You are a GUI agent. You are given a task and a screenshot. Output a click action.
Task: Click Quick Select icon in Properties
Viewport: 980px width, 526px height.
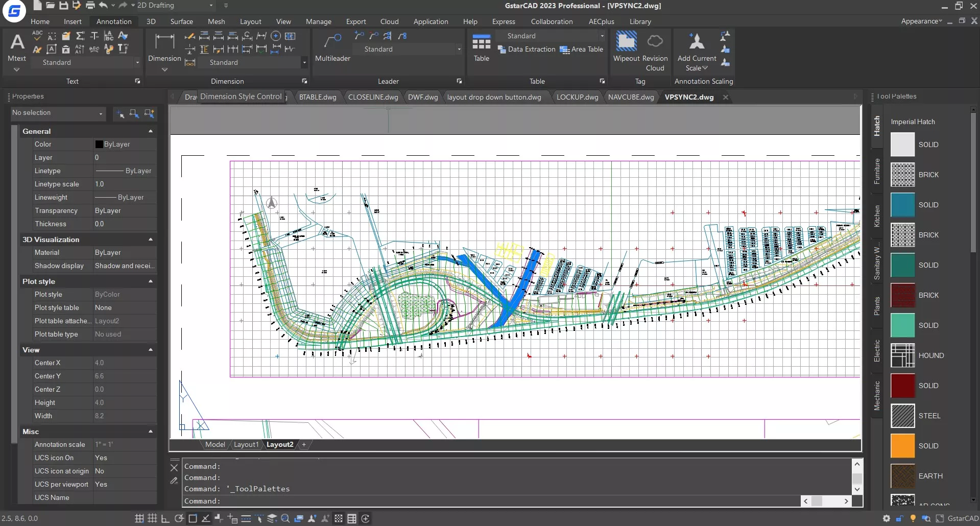coord(149,113)
